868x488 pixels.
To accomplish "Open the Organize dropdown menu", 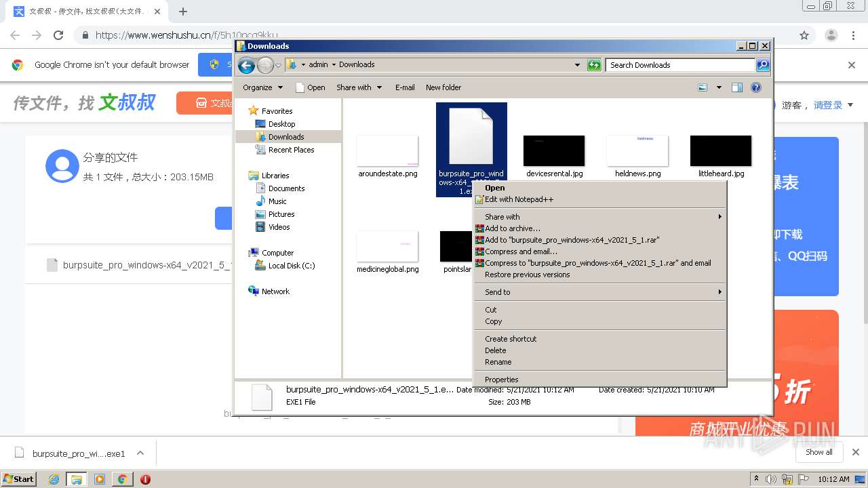I will pos(262,87).
